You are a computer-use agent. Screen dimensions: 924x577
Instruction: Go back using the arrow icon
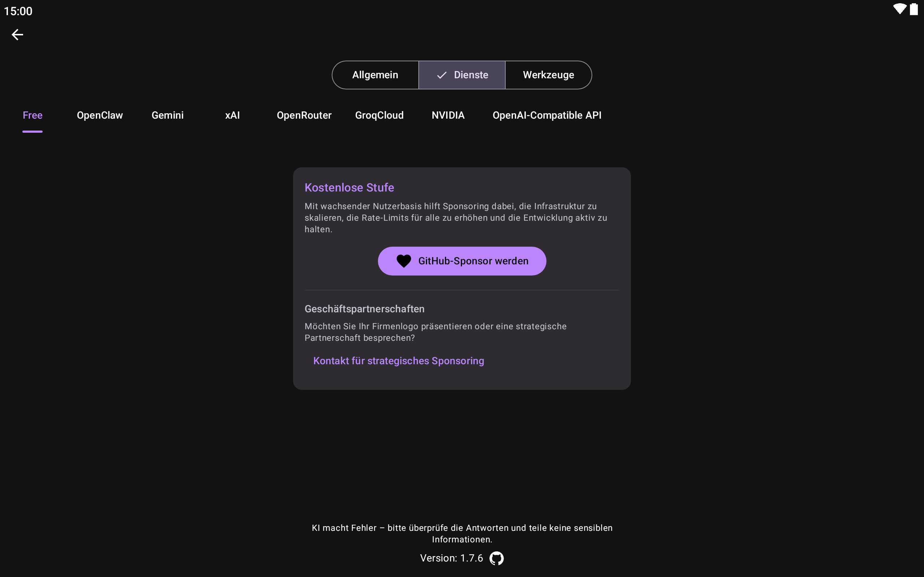pos(17,35)
